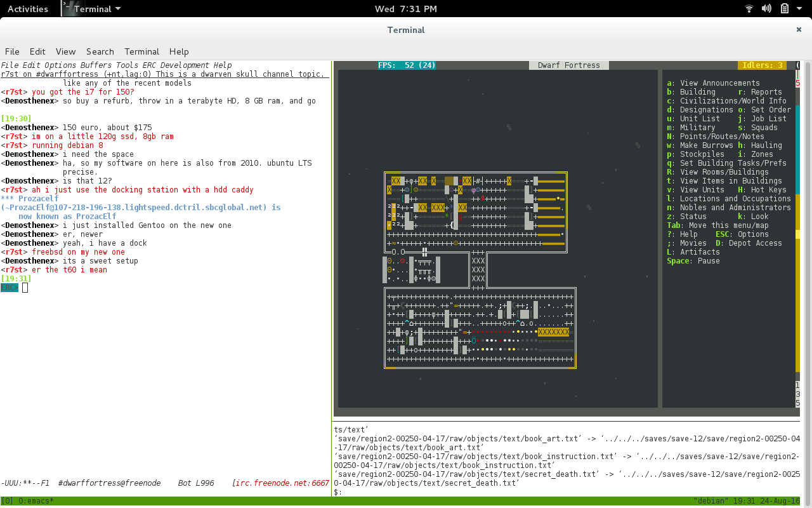
Task: Click the ERC prompt input field
Action: coord(166,288)
